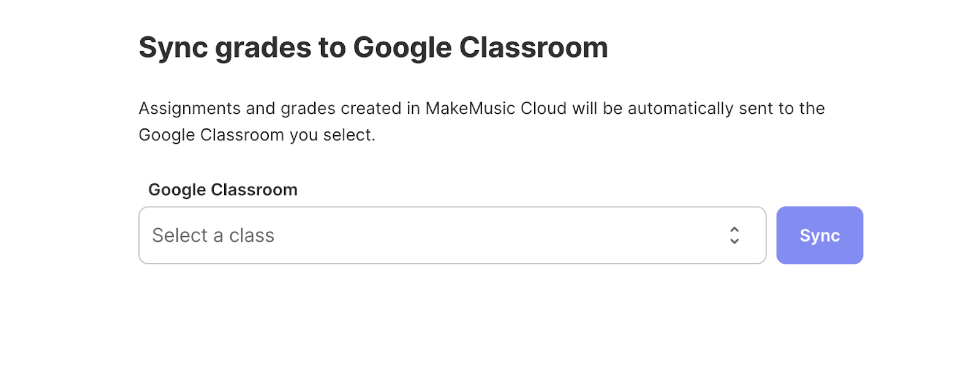The width and height of the screenshot is (980, 391).
Task: Choose a class from Google Classroom combo box
Action: point(452,236)
